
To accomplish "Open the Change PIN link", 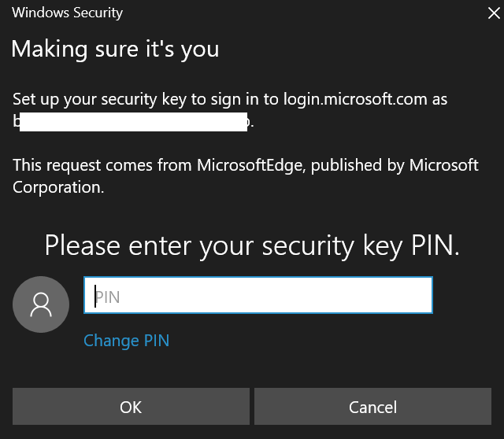I will [x=126, y=341].
